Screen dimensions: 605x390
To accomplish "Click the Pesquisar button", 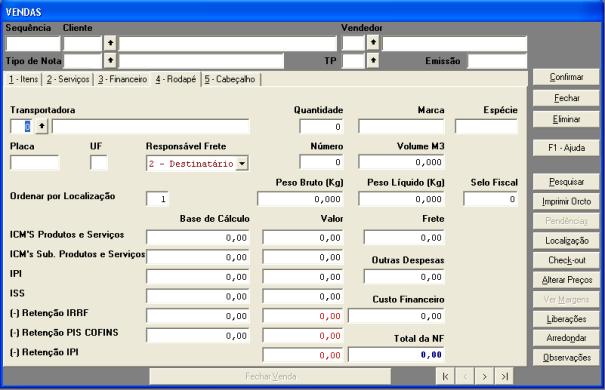I will click(566, 182).
